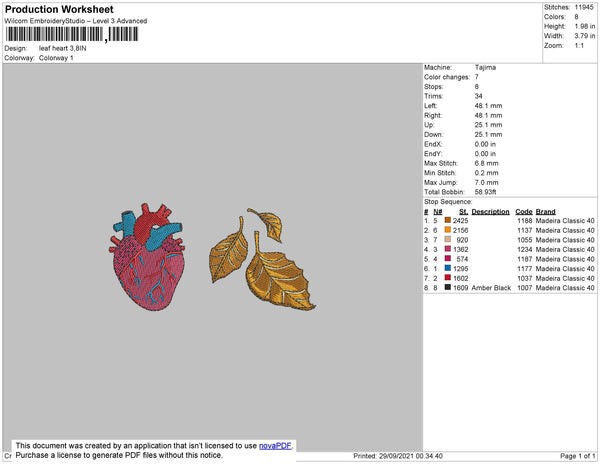Viewport: 600px width, 464px height.
Task: Click the orange swatch for code 1137
Action: click(x=448, y=230)
